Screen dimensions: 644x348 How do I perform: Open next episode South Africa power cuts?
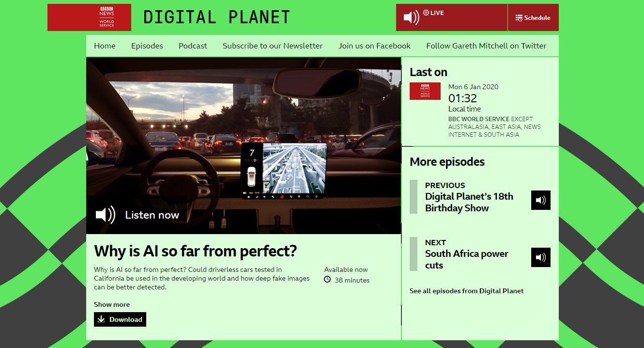tap(467, 259)
